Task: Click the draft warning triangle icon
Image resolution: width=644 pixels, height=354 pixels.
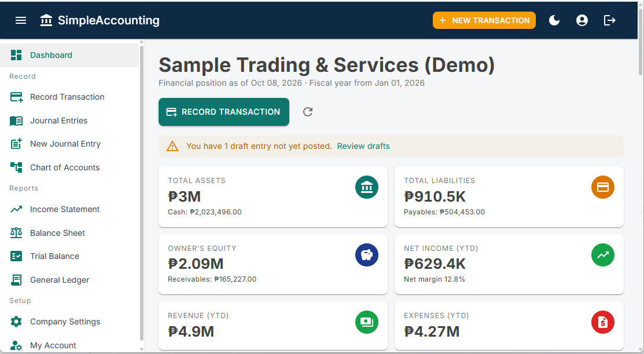Action: point(172,147)
